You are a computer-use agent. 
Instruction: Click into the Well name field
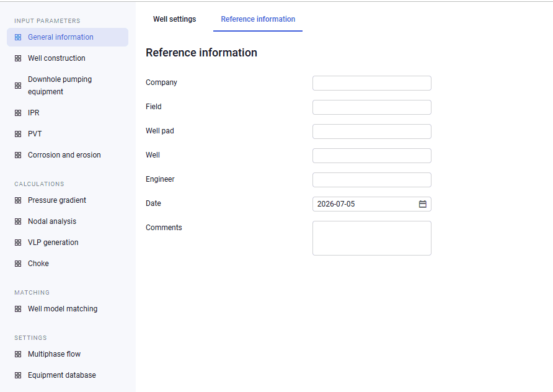(x=372, y=156)
